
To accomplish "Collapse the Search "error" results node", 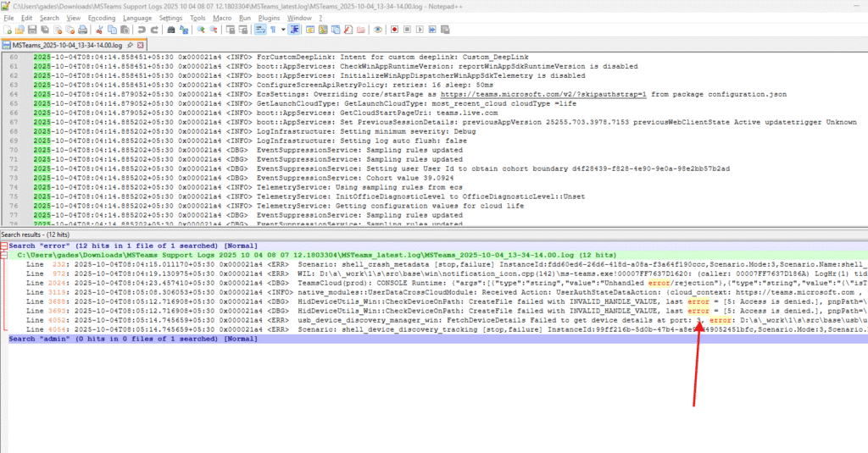I will pos(4,246).
